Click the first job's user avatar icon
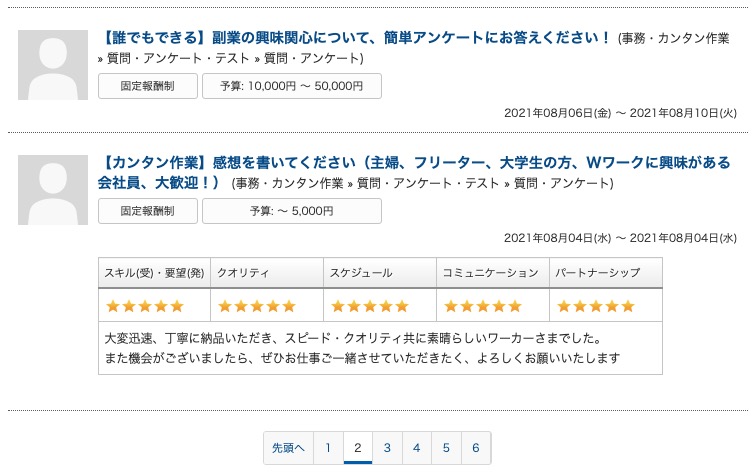 53,65
